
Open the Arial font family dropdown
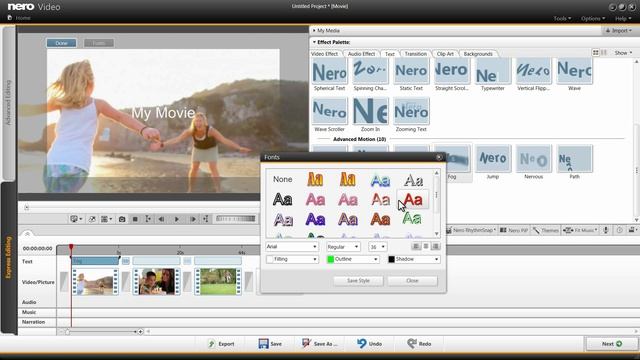[291, 247]
